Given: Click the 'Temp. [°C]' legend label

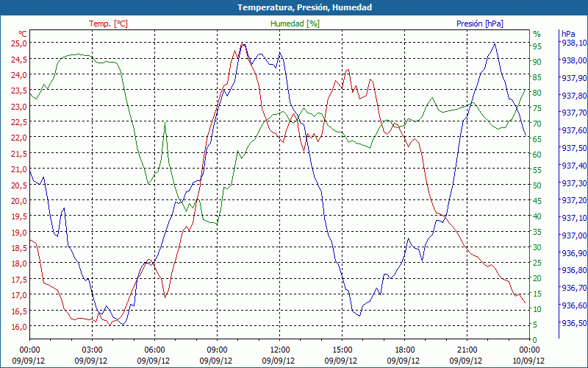Looking at the screenshot, I should 108,24.
